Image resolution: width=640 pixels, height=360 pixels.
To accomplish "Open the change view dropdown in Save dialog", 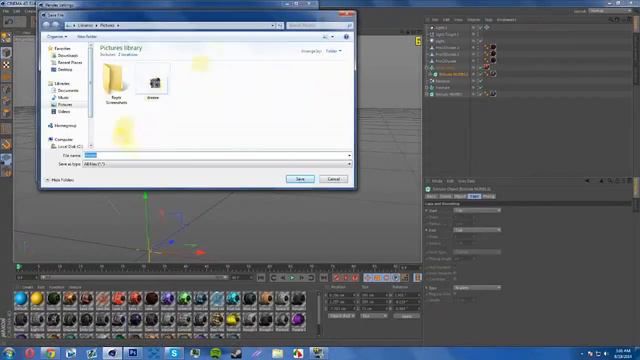I will [x=332, y=37].
